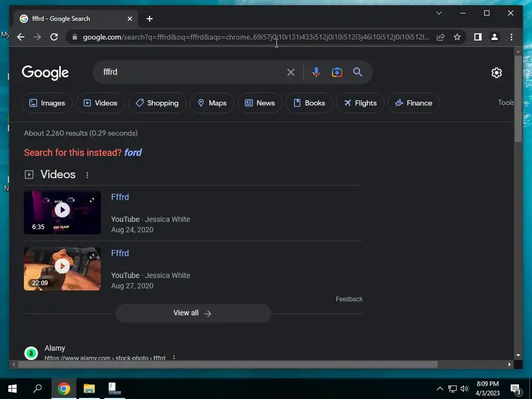Open Alamy result options menu
532x399 pixels.
(174, 357)
